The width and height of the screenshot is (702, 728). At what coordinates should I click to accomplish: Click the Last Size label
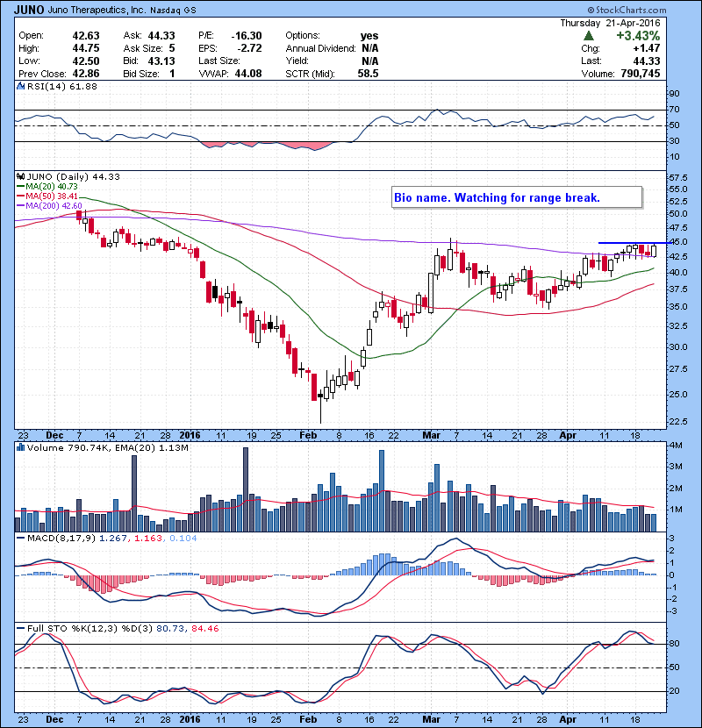point(219,61)
